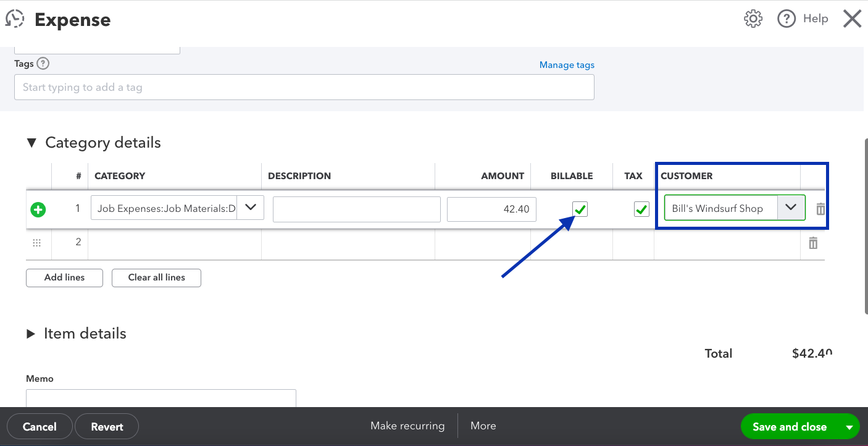Select Make recurring in the footer
The image size is (868, 446).
point(407,426)
